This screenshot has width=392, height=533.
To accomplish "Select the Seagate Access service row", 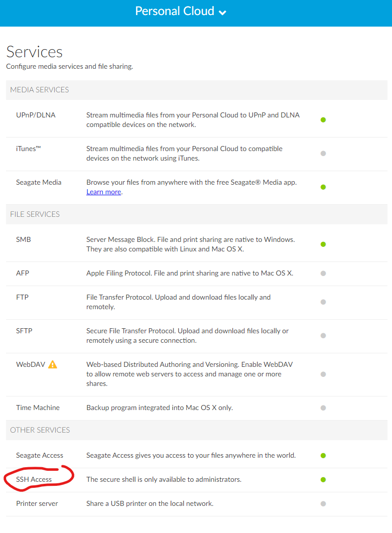I will 40,456.
